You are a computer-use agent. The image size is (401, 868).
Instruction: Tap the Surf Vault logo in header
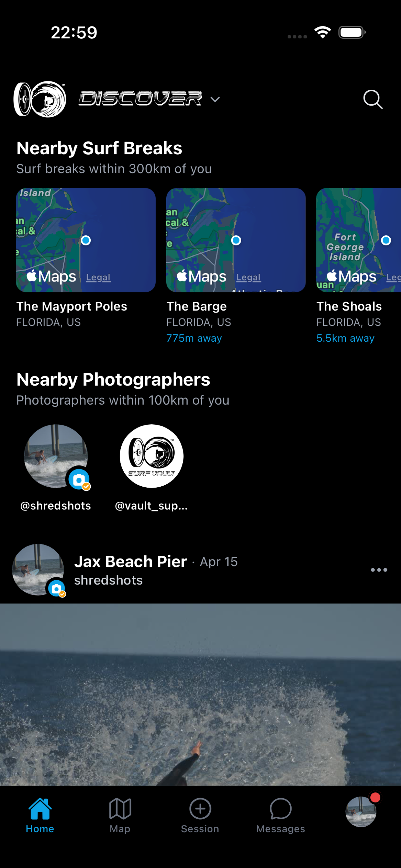pos(40,99)
